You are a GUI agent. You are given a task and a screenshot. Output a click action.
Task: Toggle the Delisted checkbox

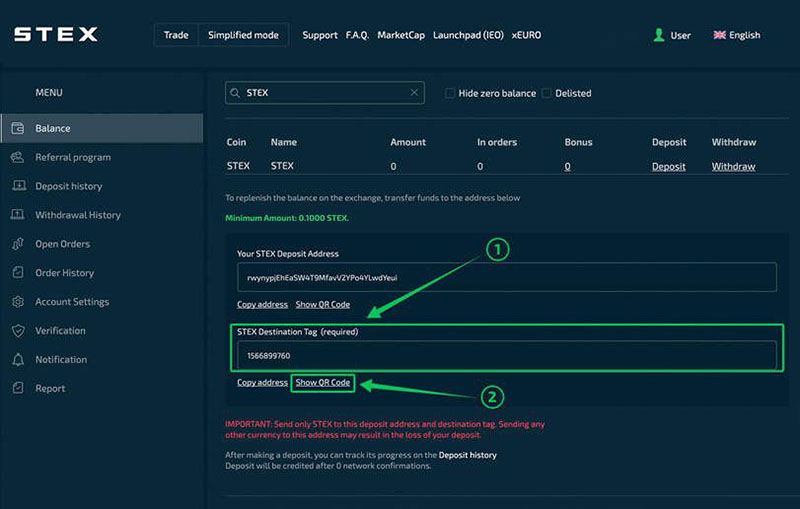(546, 93)
